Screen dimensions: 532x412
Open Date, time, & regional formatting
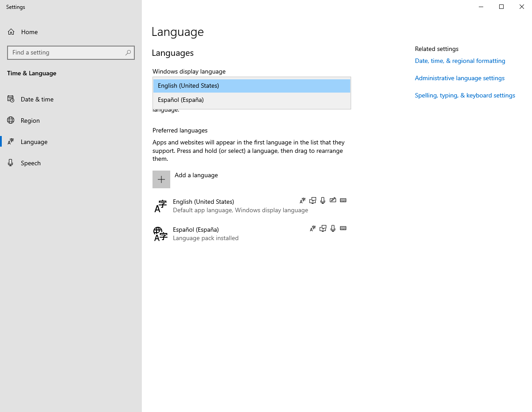pyautogui.click(x=460, y=61)
